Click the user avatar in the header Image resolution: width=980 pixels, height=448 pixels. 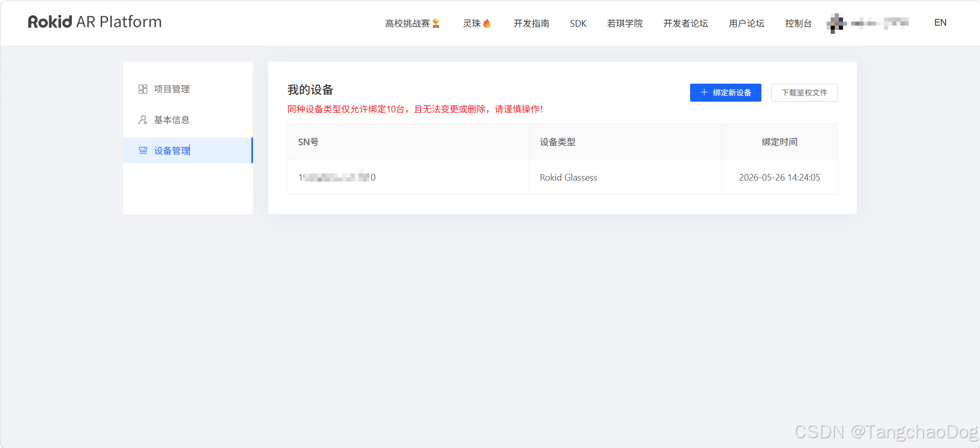point(836,23)
